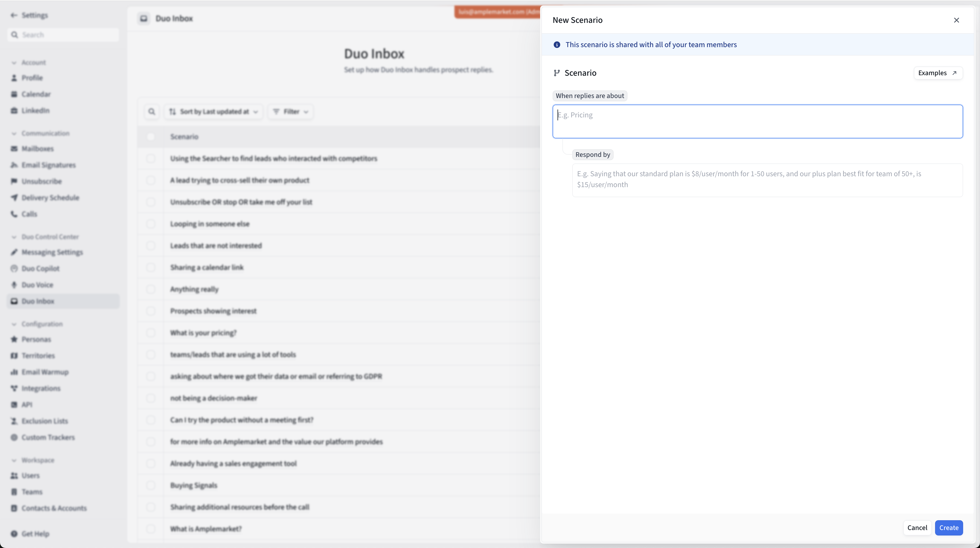Click the scenario branch icon
The width and height of the screenshot is (980, 548).
(557, 73)
